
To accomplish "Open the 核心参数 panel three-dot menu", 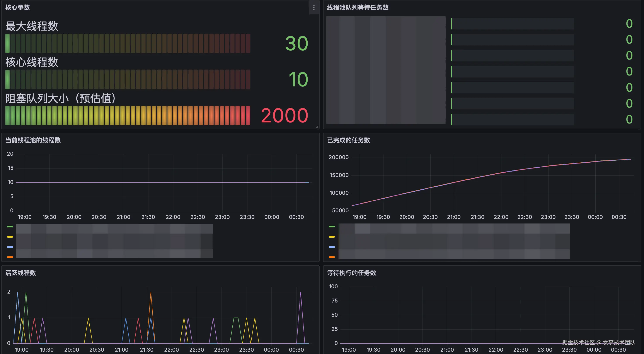I will click(314, 7).
